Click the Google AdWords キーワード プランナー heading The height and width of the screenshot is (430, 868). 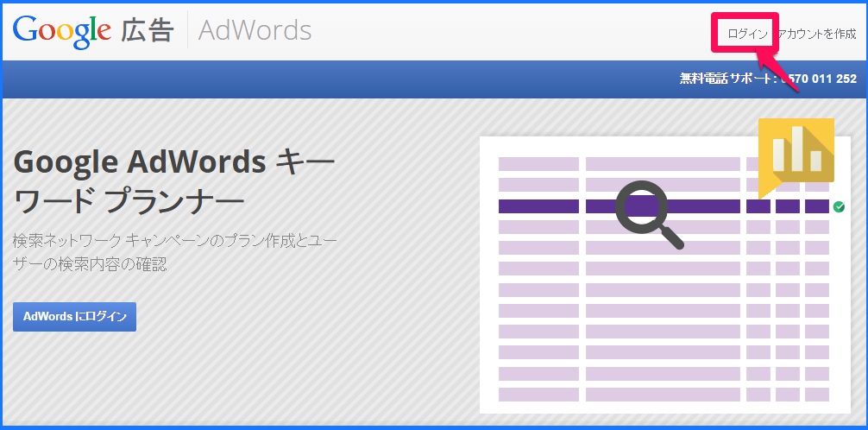click(174, 181)
